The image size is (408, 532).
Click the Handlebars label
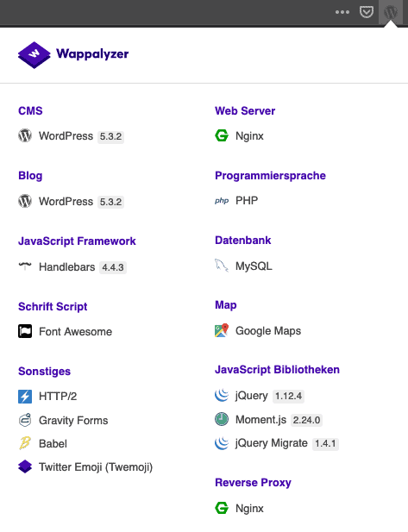click(x=67, y=267)
